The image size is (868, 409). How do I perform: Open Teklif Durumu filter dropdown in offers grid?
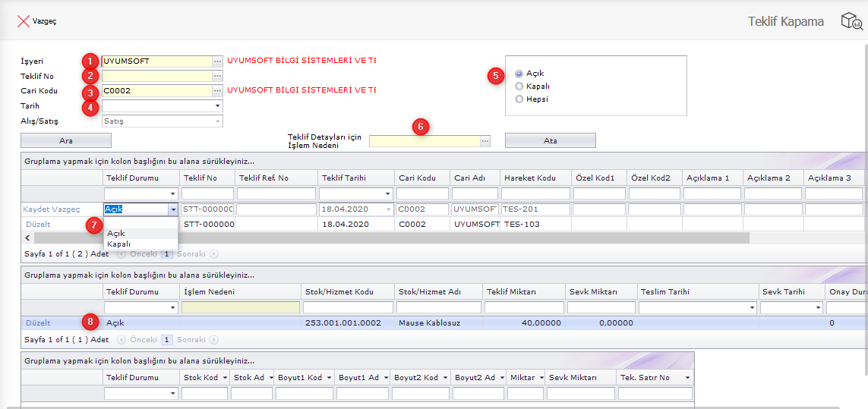(x=173, y=193)
